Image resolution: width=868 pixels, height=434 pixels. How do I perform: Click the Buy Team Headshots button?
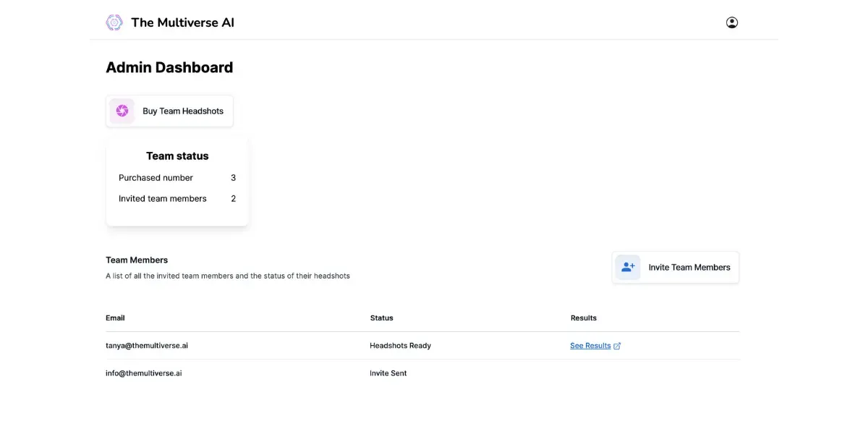(x=169, y=111)
